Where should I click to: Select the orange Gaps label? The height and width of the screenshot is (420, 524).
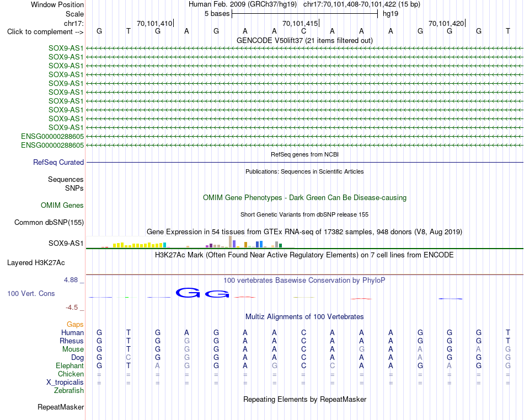75,324
